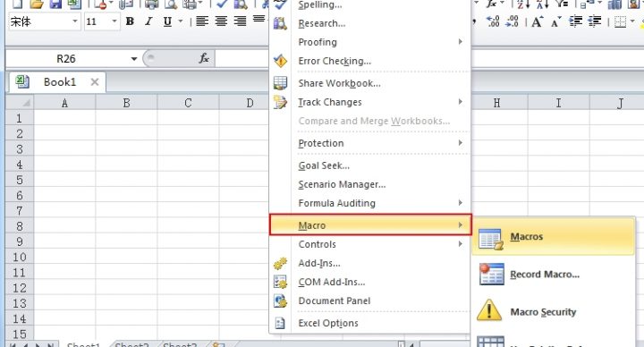Open Share Workbook dialog
This screenshot has width=644, height=347.
pos(369,83)
